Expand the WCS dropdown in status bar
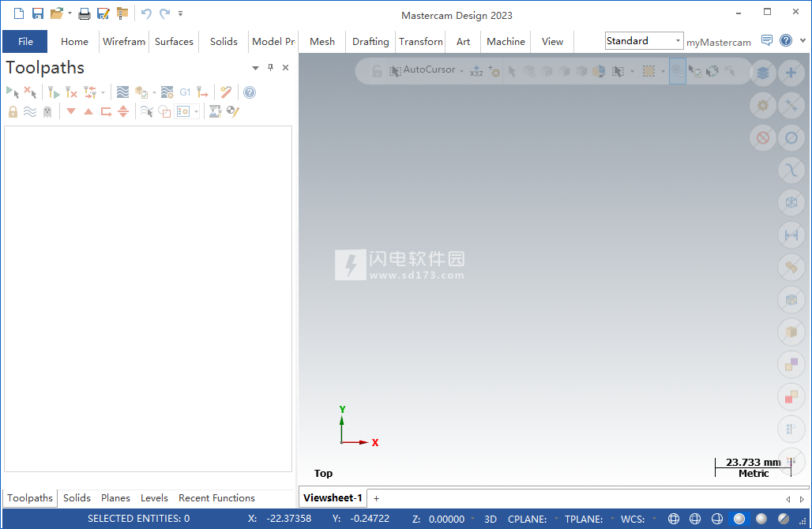812x529 pixels. pos(654,519)
